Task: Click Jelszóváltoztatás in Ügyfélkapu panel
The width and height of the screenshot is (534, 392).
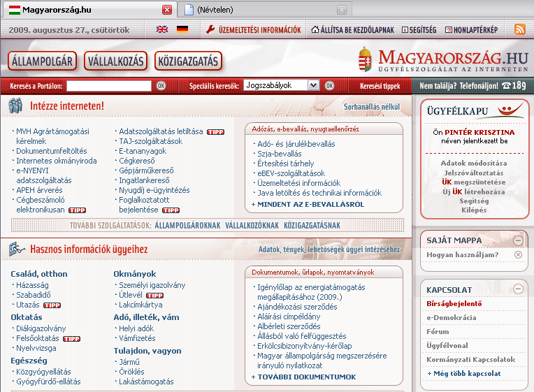Action: (x=474, y=173)
